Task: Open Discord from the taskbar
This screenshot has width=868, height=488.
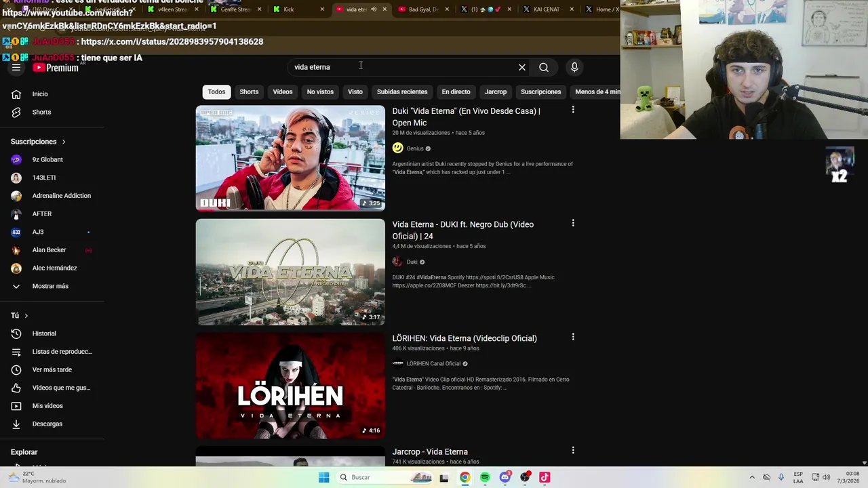Action: pos(505,477)
